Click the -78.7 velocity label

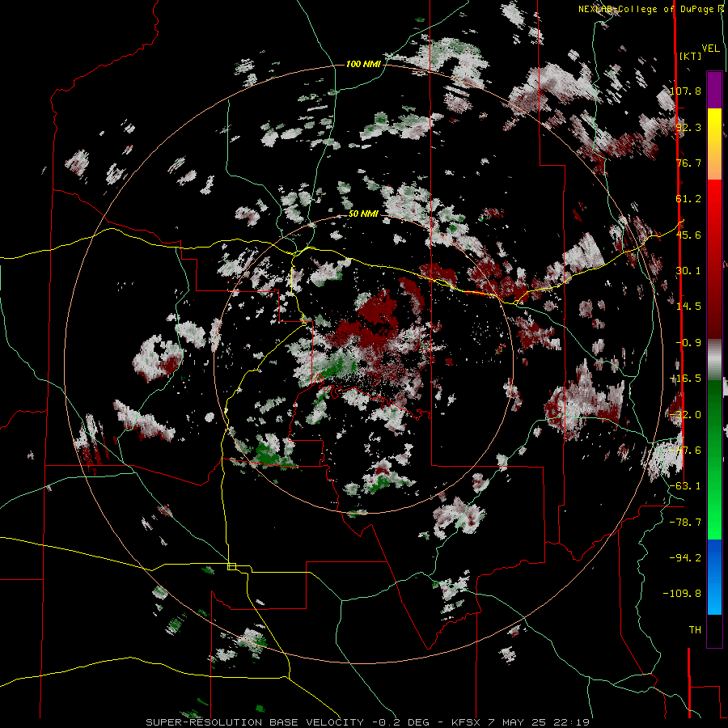(x=685, y=523)
